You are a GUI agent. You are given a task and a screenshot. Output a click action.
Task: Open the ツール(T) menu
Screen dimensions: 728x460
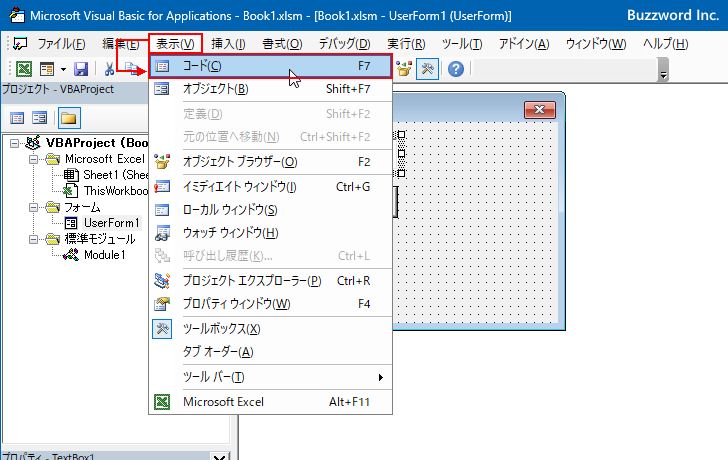point(462,44)
